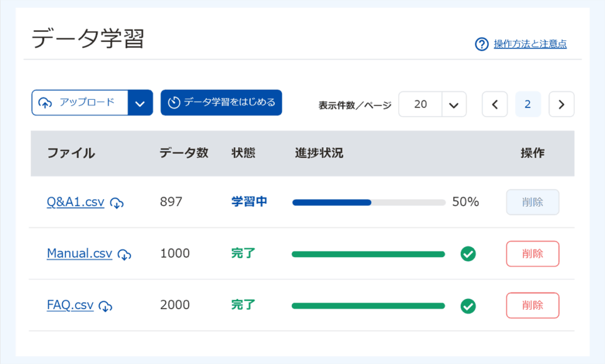Click disabled 削除 button for Q&A1.csv
The image size is (605, 364).
(x=532, y=202)
